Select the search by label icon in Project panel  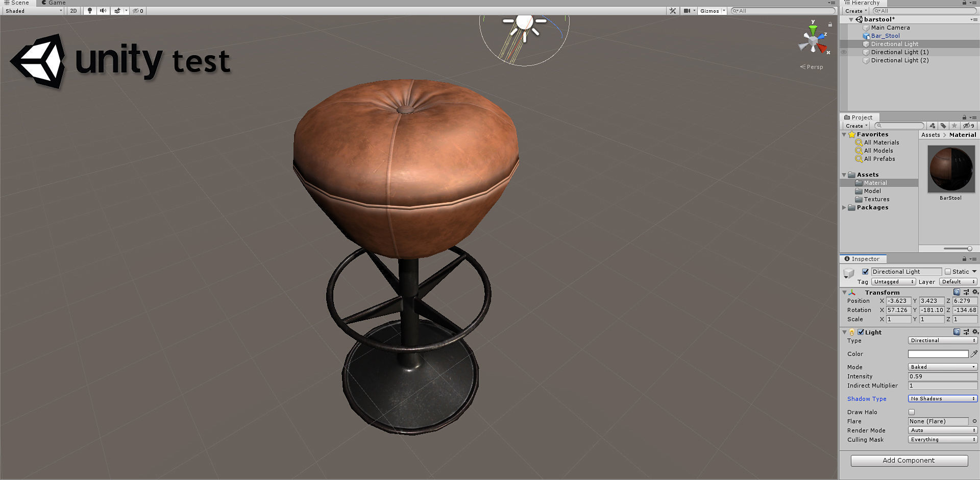point(944,125)
